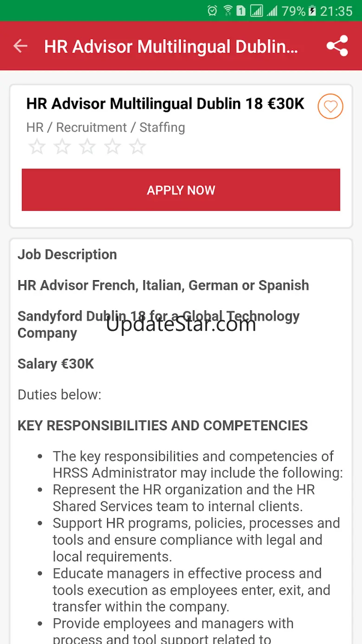The width and height of the screenshot is (362, 644).
Task: Tap the HR / Recruitment / Staffing category
Action: 106,127
